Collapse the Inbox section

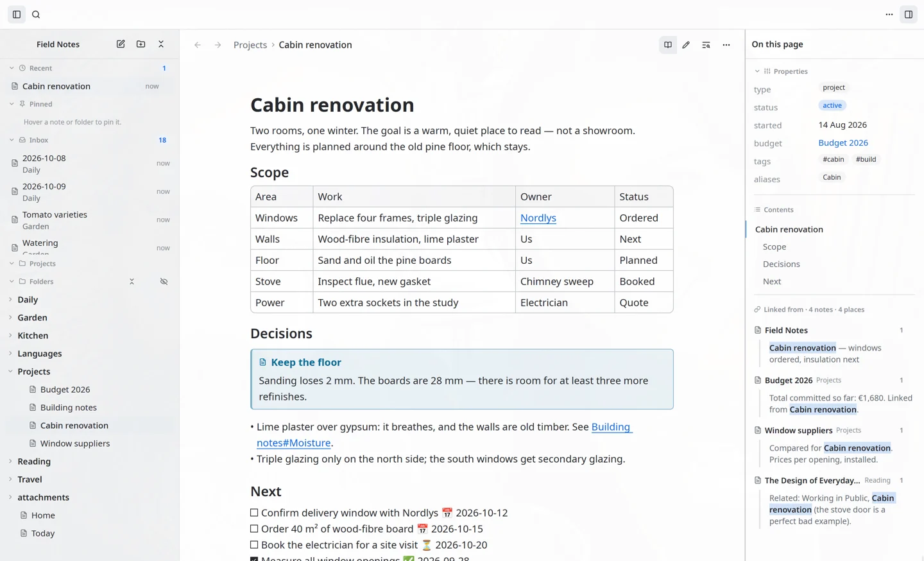[12, 140]
